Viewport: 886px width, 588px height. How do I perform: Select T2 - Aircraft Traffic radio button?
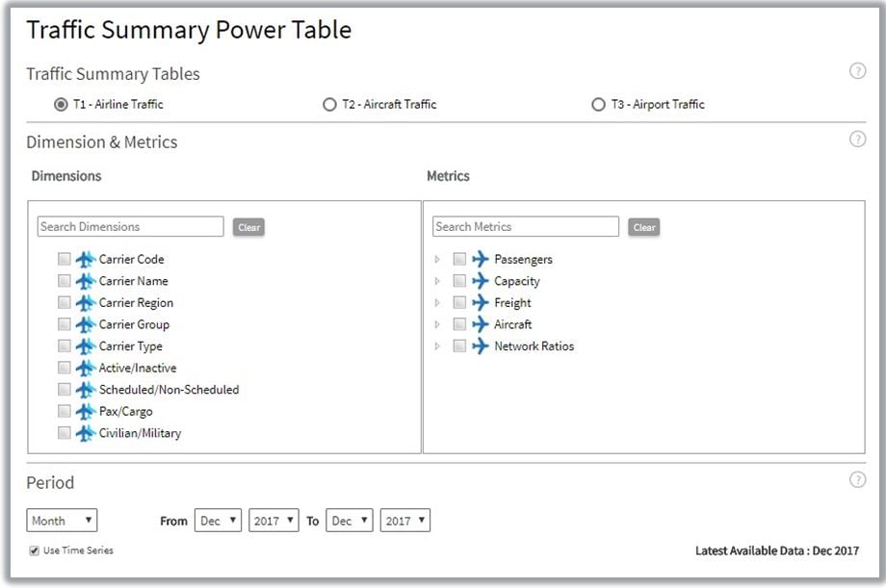tap(330, 104)
